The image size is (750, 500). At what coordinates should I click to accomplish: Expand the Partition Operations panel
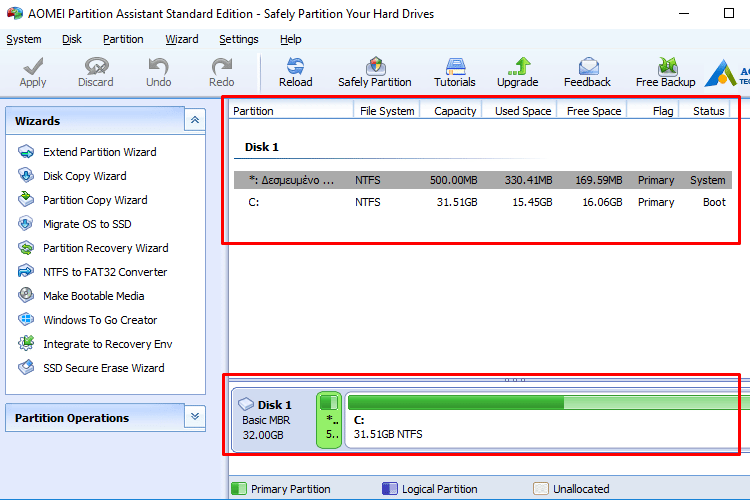(195, 416)
